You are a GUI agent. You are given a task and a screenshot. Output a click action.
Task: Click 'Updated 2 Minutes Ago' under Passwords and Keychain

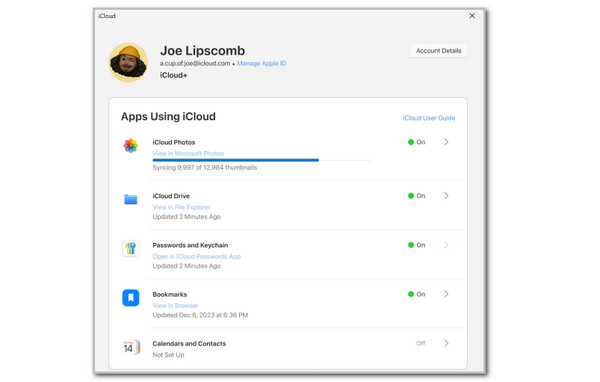tap(187, 266)
